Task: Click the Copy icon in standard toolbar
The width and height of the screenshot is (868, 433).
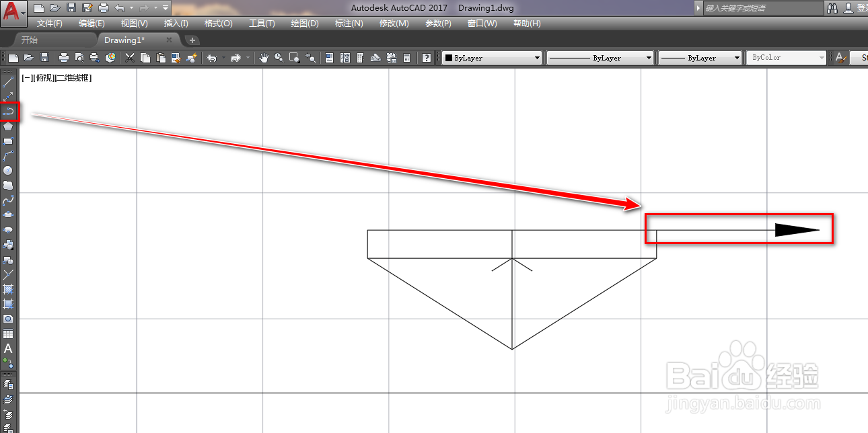Action: (145, 58)
